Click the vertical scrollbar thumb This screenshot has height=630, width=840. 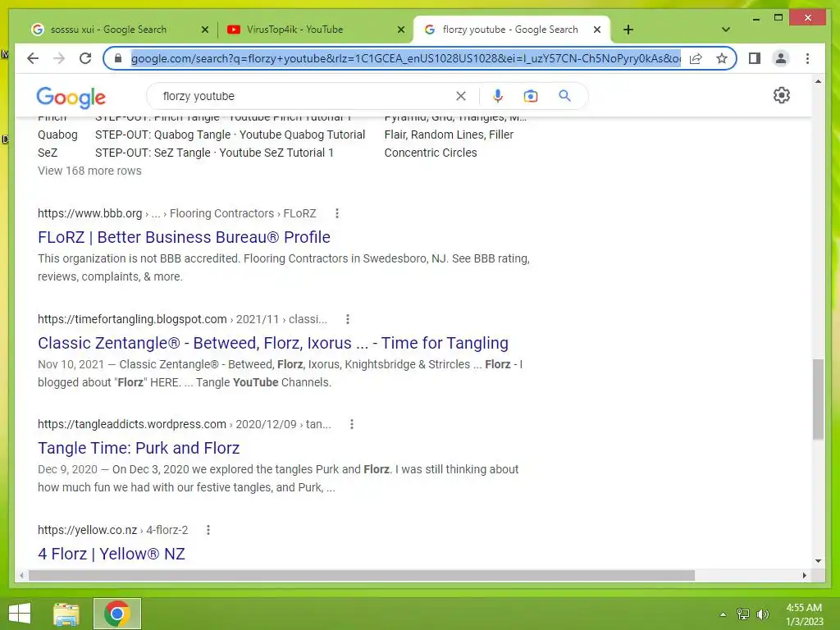[x=818, y=399]
